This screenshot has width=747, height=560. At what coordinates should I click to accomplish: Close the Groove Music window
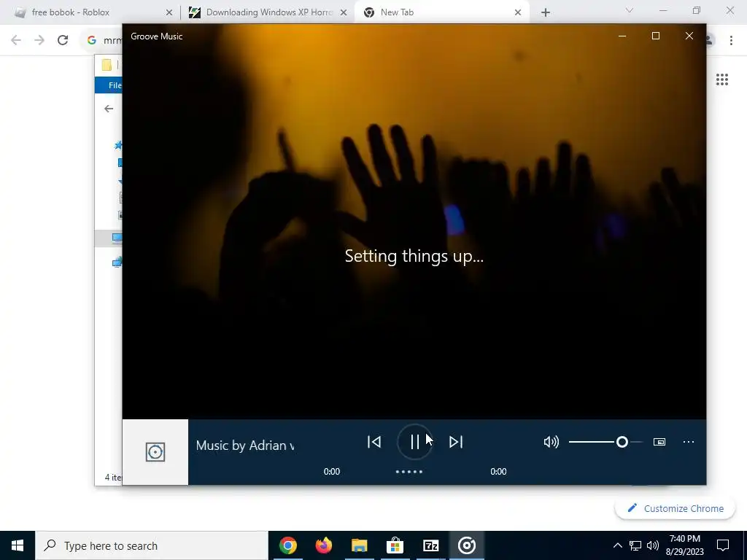coord(689,36)
